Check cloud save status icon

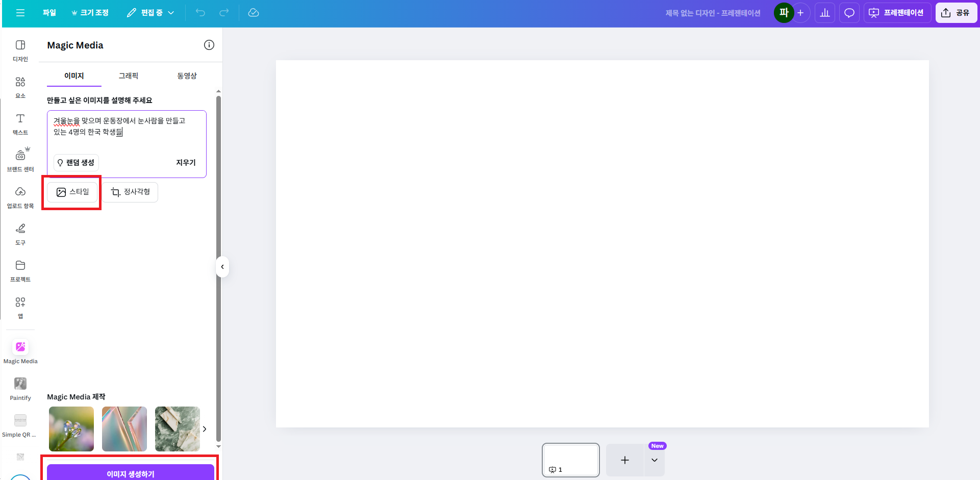[x=254, y=13]
